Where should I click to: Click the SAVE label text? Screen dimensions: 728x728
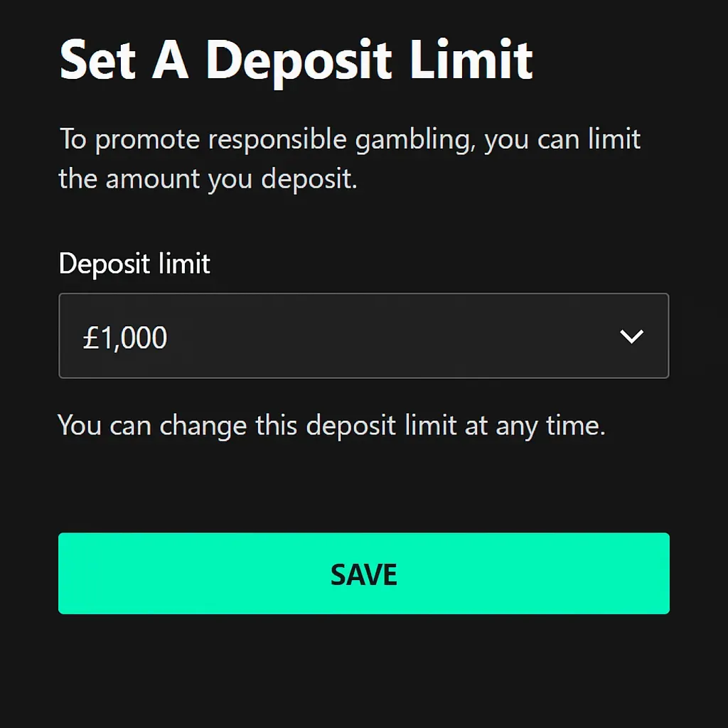click(363, 574)
